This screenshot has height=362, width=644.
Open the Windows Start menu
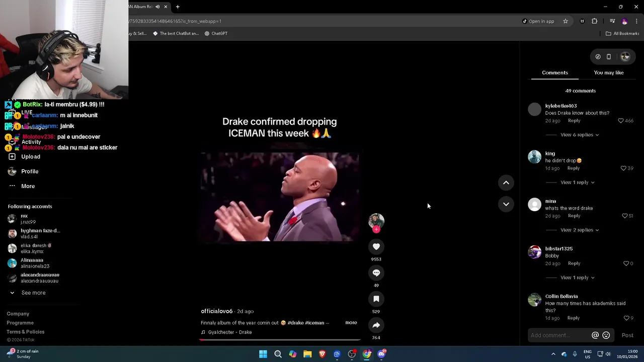pos(263,354)
